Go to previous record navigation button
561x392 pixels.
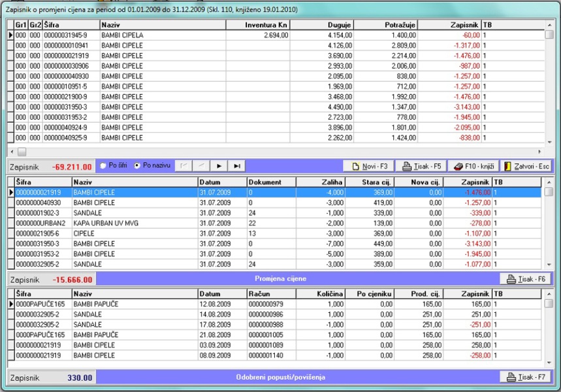201,166
